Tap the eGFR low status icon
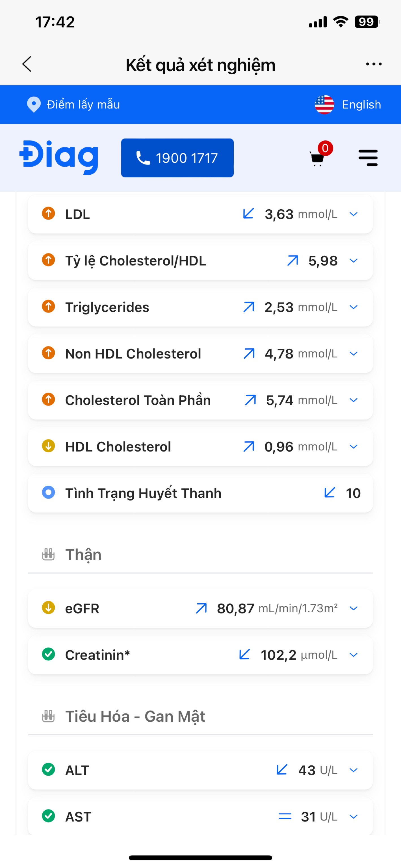This screenshot has height=868, width=401. click(49, 608)
